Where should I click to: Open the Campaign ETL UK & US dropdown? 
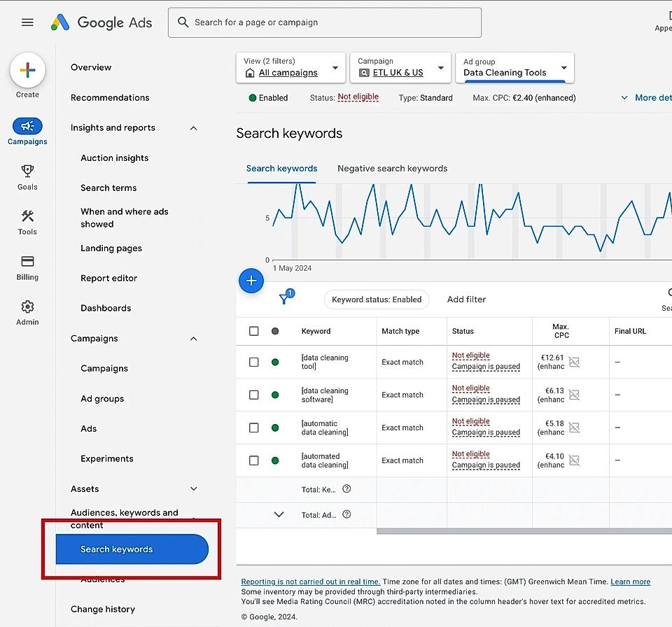(400, 68)
